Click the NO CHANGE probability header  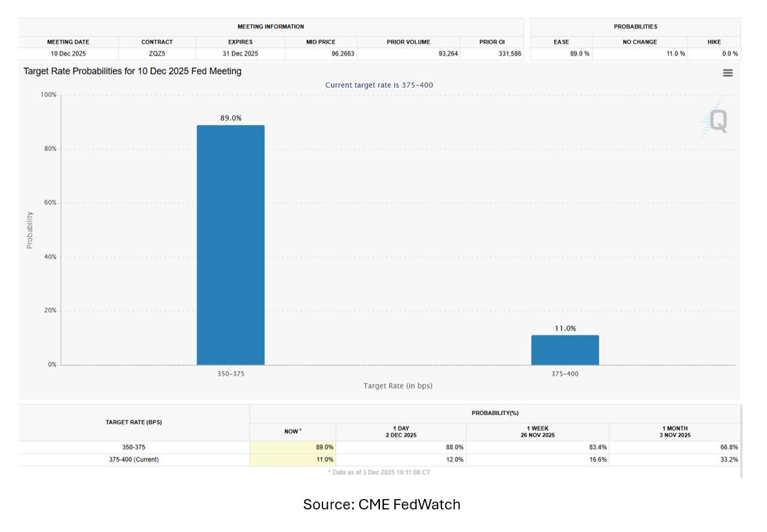coord(640,42)
